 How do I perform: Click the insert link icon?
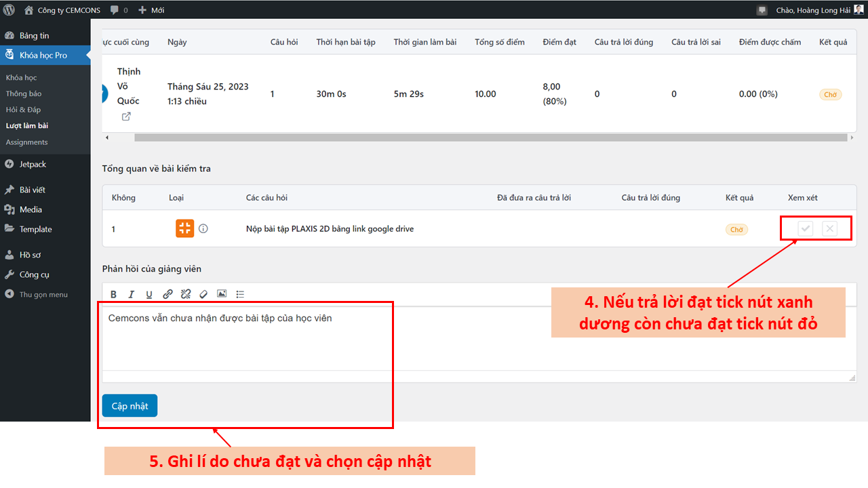(167, 294)
